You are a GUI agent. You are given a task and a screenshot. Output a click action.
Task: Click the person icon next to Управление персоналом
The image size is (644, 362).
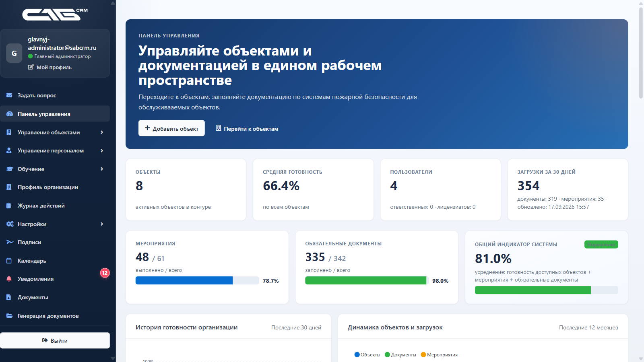tap(9, 150)
